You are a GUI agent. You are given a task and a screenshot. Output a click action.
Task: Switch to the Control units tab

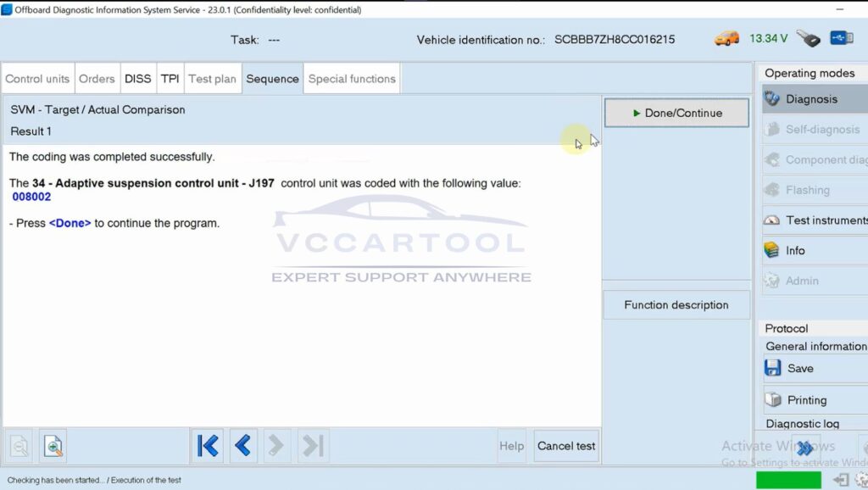(x=37, y=79)
